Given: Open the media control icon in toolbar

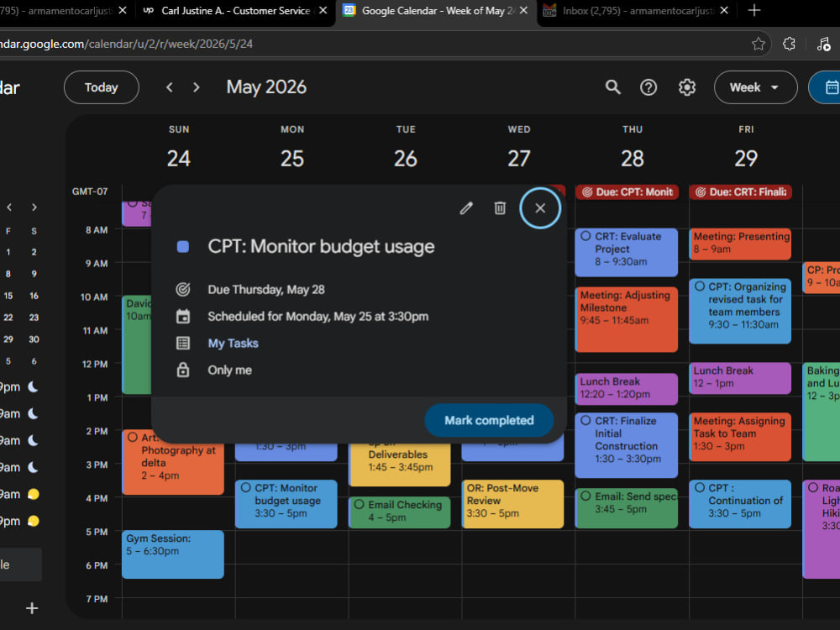Looking at the screenshot, I should coord(823,44).
